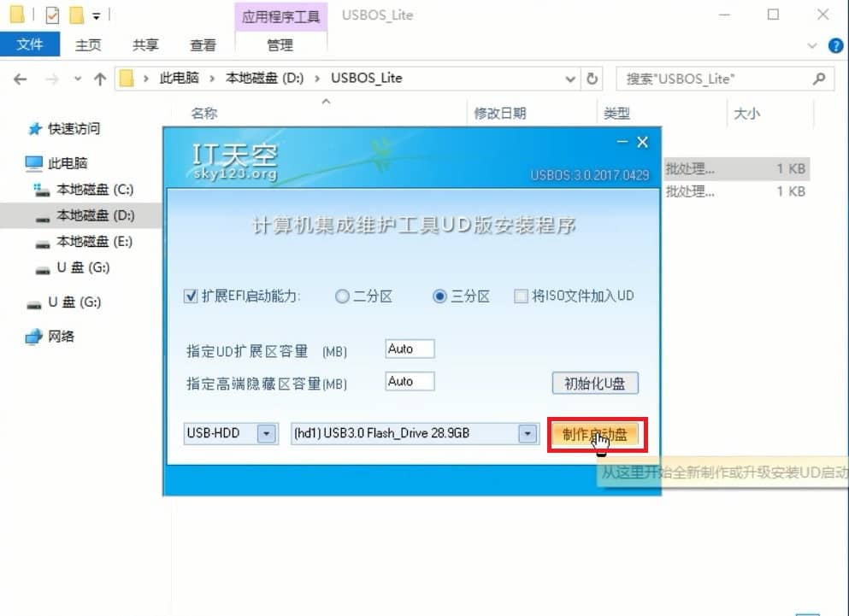Toggle the extend EFI boot capability checkbox
Screen dimensions: 849x616
tap(192, 296)
